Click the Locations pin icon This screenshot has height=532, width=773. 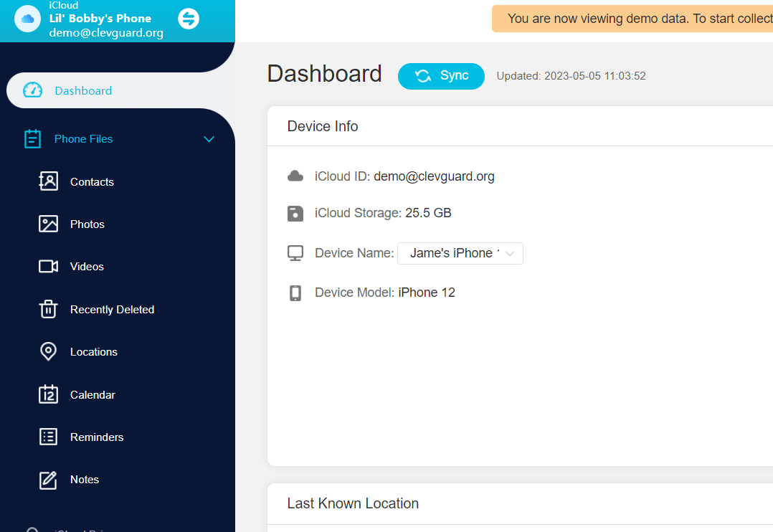(x=48, y=351)
